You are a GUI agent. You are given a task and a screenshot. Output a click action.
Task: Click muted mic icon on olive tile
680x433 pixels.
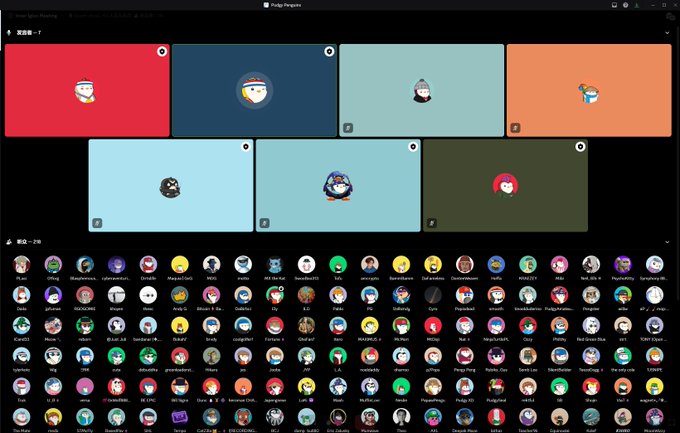coord(432,223)
